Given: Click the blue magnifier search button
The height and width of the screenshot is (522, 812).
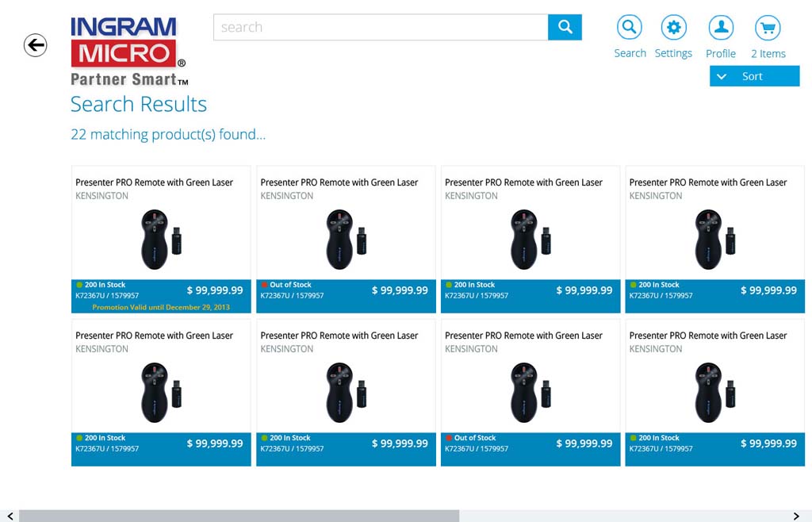Looking at the screenshot, I should click(565, 27).
